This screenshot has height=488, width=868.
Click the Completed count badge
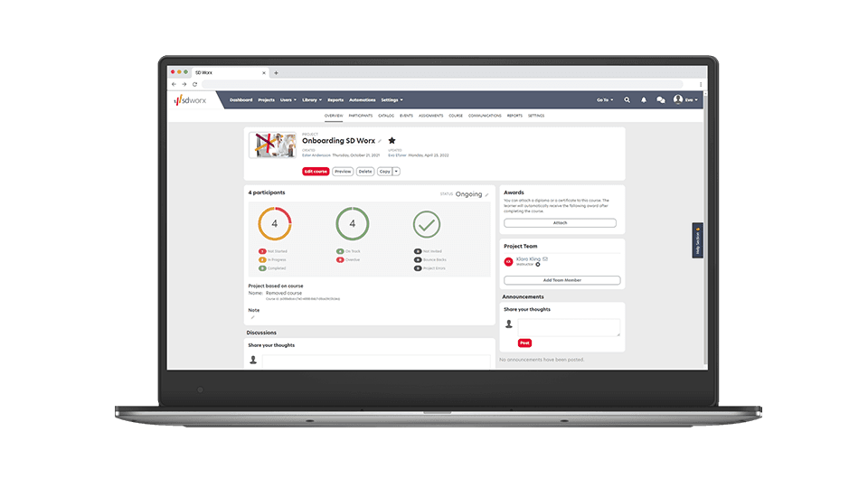pos(262,268)
